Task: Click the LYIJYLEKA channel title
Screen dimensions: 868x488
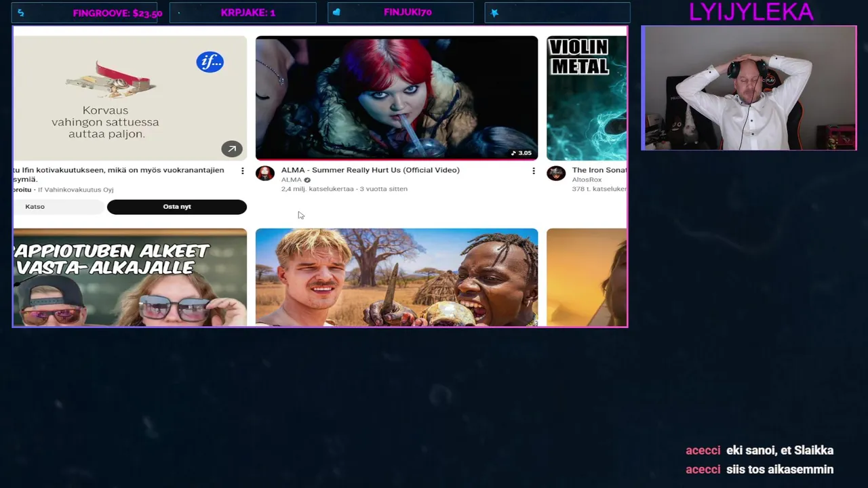Action: coord(751,12)
